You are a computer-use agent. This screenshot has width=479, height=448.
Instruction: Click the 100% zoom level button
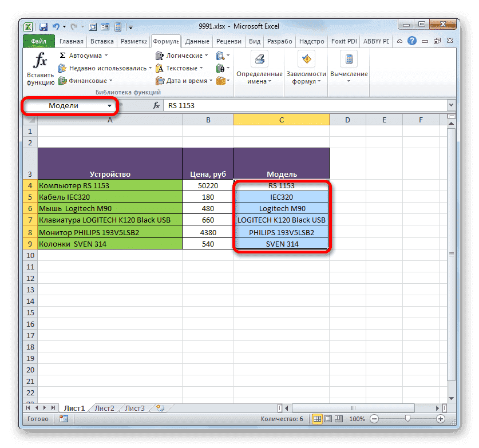357,419
